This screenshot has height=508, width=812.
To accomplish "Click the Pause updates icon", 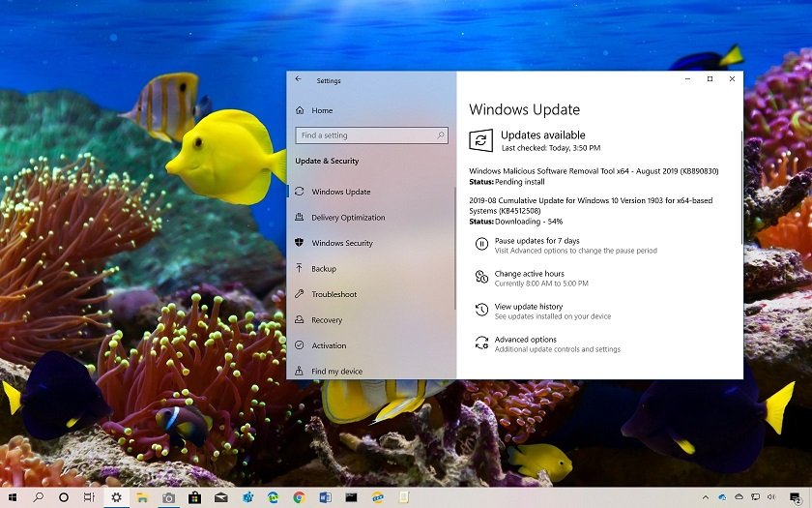I will click(481, 245).
